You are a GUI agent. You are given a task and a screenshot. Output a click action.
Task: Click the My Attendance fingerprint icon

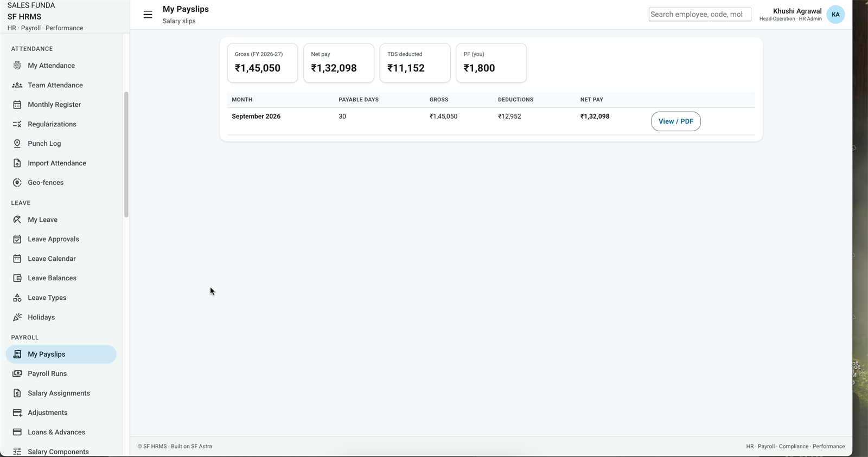[17, 66]
